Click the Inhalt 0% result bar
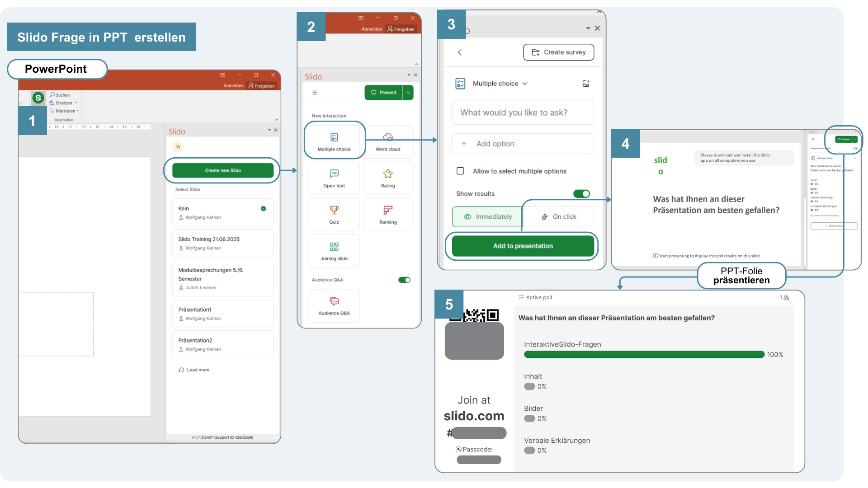Image resolution: width=868 pixels, height=488 pixels. click(529, 386)
